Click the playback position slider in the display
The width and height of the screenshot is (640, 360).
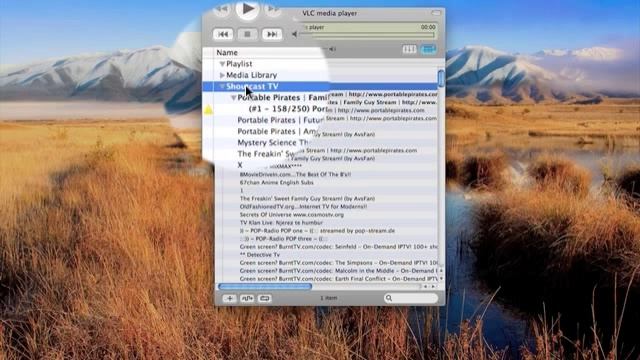pos(367,36)
